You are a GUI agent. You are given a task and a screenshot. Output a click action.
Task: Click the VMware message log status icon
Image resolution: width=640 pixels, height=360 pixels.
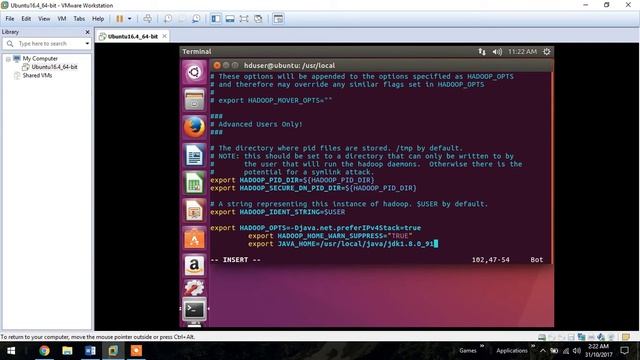point(626,337)
